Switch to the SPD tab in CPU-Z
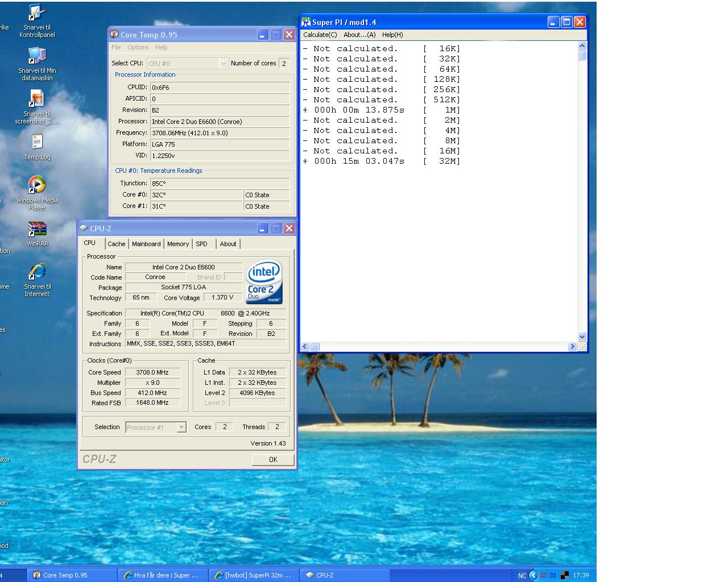This screenshot has height=582, width=728. (x=202, y=244)
